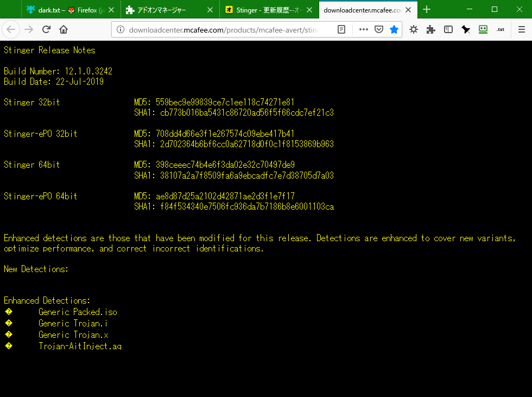Click the New Detections heading
Screen dimensions: 532x397
36,269
